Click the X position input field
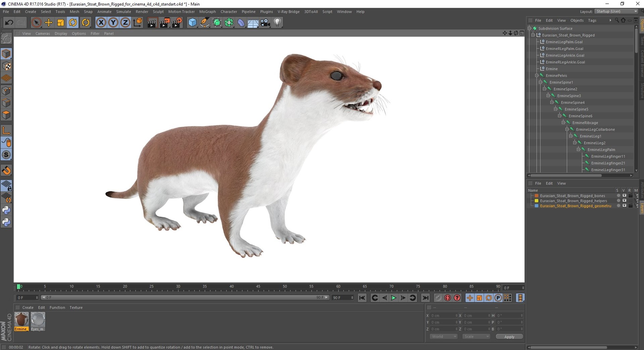This screenshot has width=644, height=350. pos(443,315)
